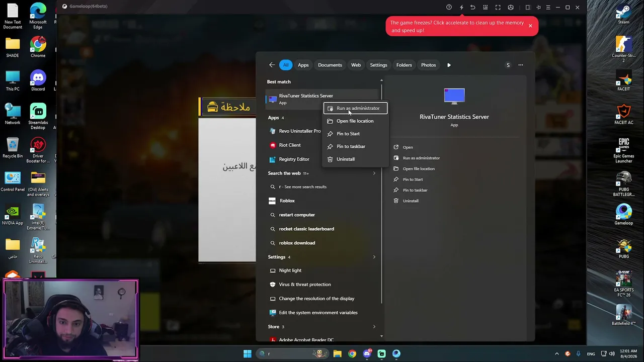Screen dimensions: 644x362
Task: Click the results list scroll-up arrow
Action: pyautogui.click(x=381, y=80)
